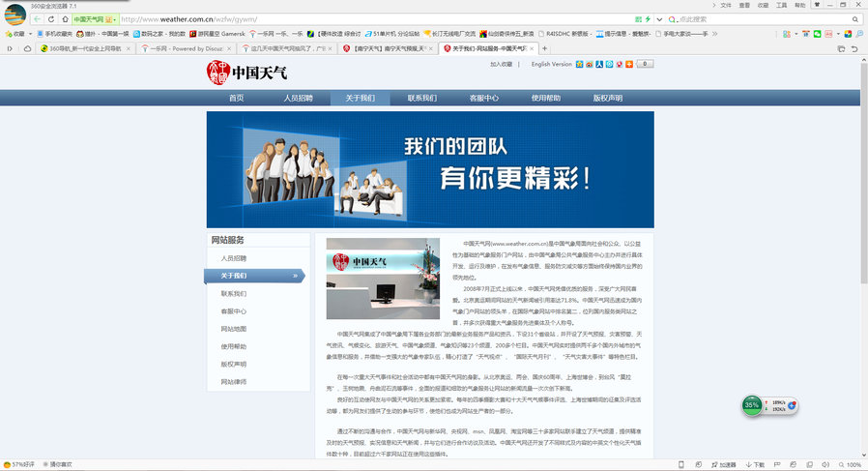Click the 点此搜索 search input box
868x471 pixels.
coord(764,19)
